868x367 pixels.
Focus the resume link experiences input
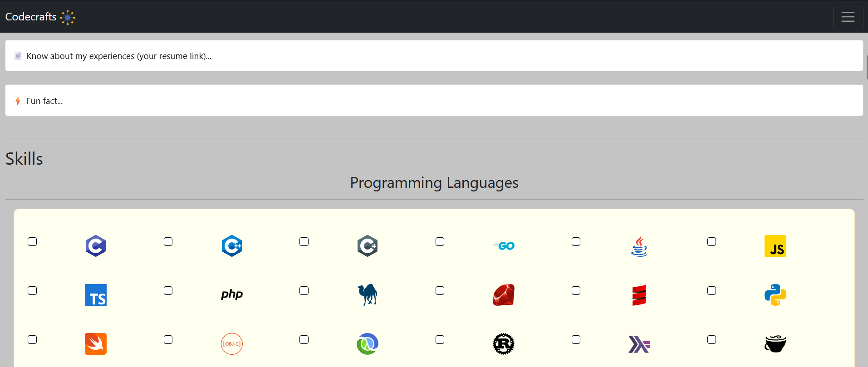434,56
